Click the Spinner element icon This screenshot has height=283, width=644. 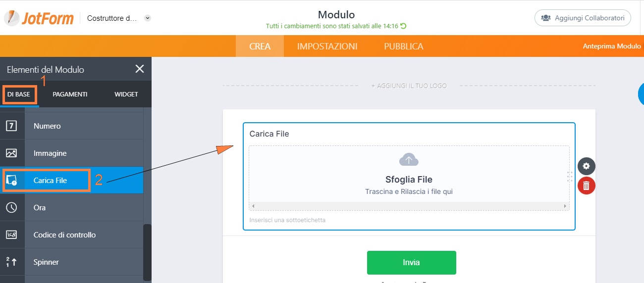click(11, 262)
